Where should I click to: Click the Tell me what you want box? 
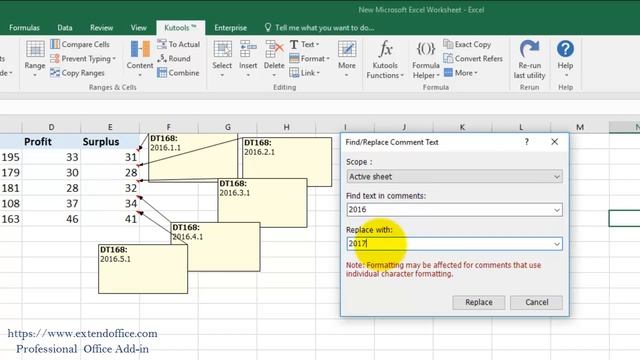pyautogui.click(x=320, y=28)
